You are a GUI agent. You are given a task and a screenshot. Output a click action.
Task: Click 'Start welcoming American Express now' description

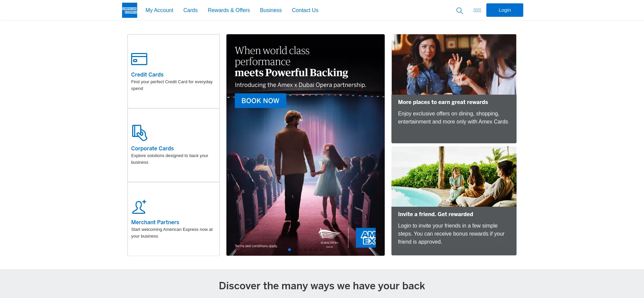[x=172, y=233]
